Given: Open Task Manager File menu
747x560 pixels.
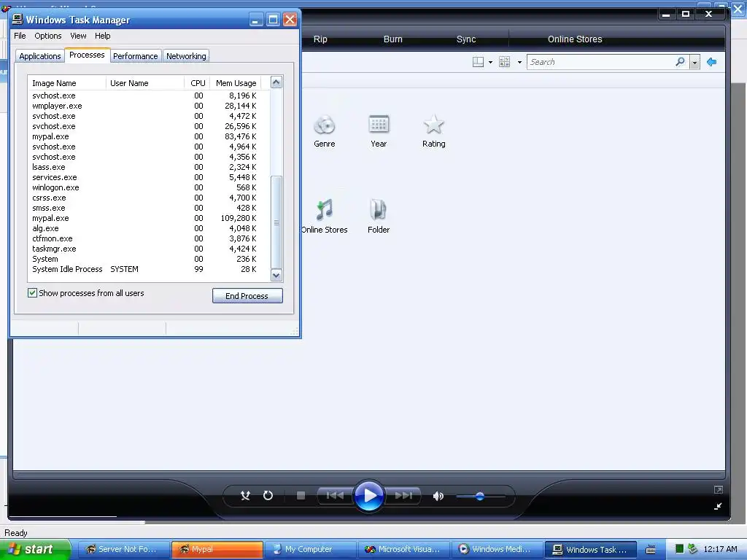Looking at the screenshot, I should point(20,36).
